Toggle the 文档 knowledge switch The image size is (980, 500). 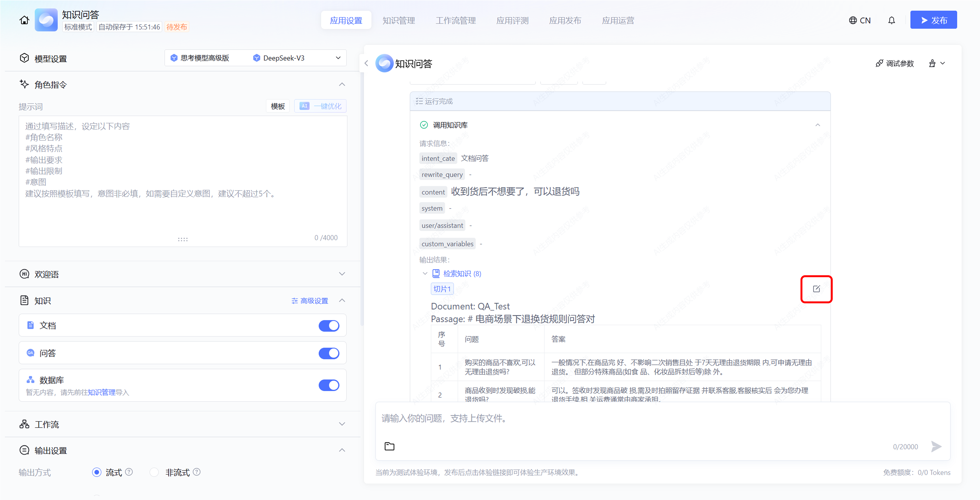329,326
